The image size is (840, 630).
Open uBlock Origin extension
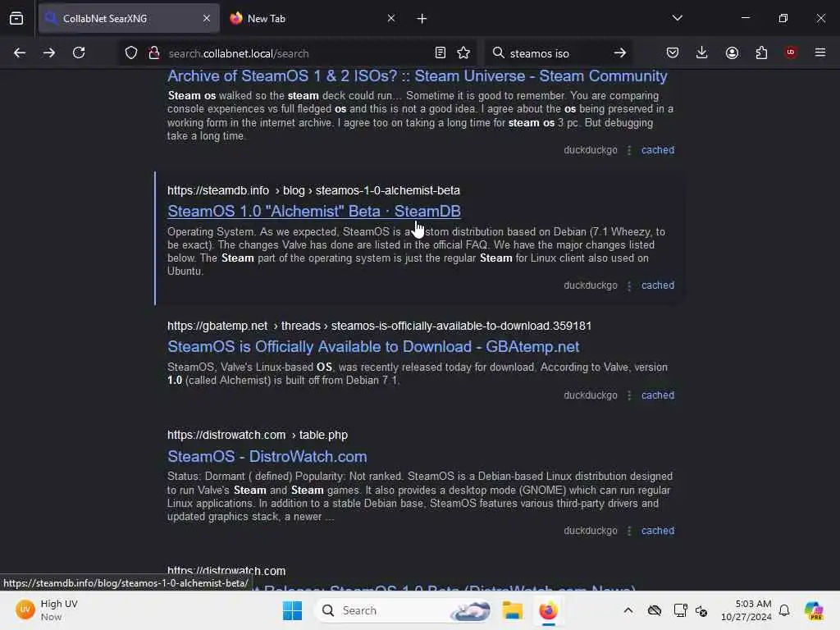coord(791,52)
